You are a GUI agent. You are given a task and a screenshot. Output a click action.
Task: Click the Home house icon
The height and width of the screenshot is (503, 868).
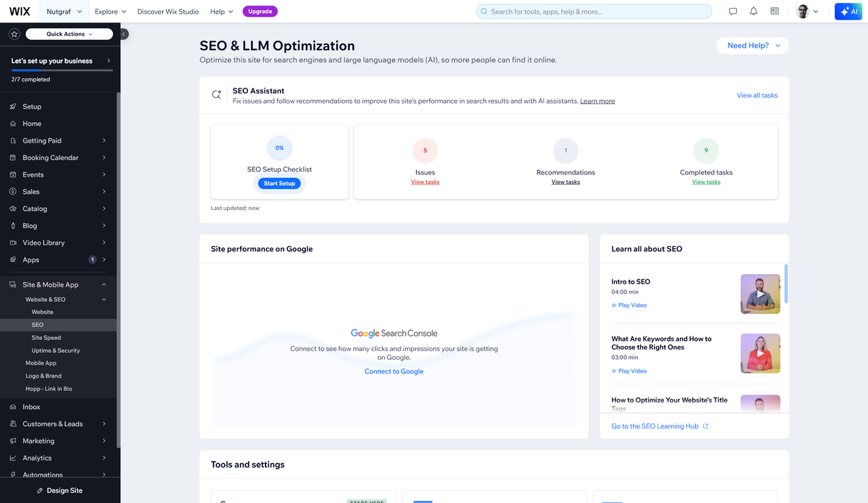13,124
